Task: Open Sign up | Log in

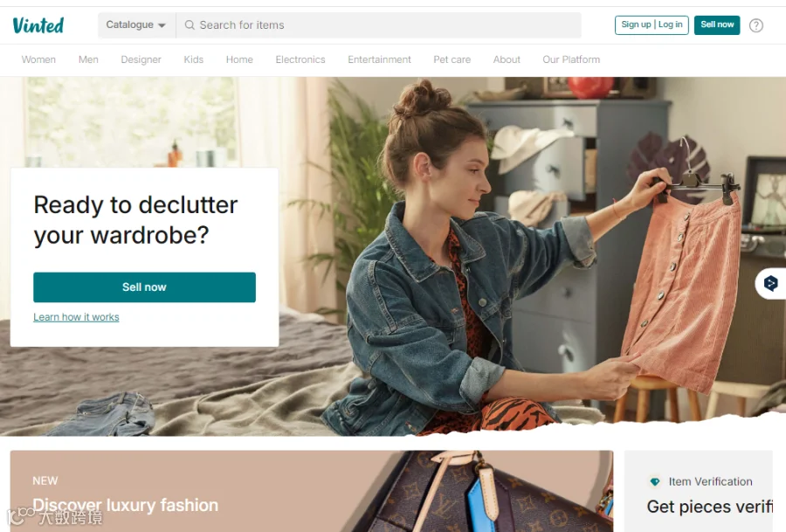Action: tap(652, 25)
